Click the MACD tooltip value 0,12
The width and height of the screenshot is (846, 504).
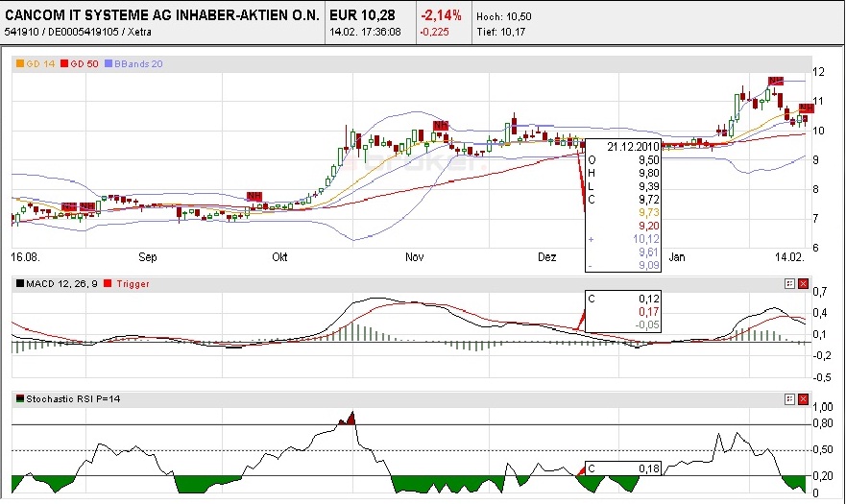pyautogui.click(x=648, y=299)
